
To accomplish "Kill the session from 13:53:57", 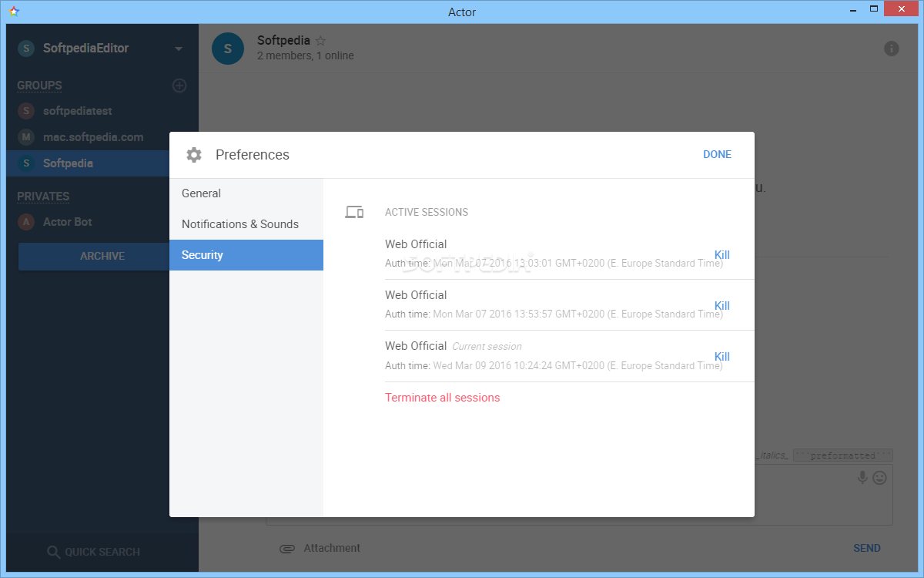I will pyautogui.click(x=722, y=306).
